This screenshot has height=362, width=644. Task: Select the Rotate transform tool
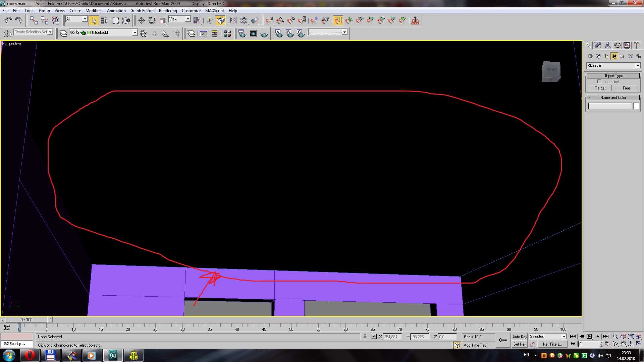(152, 21)
